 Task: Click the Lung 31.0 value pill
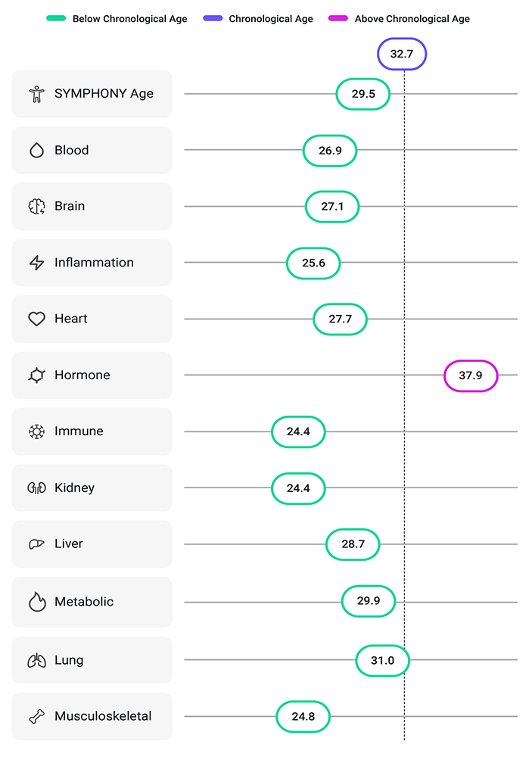pos(382,661)
